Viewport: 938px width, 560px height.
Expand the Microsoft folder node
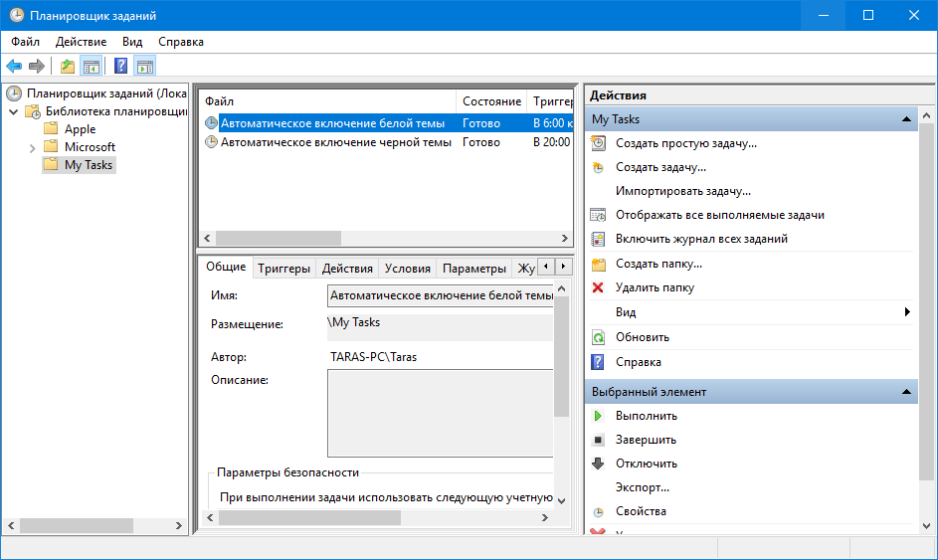32,148
